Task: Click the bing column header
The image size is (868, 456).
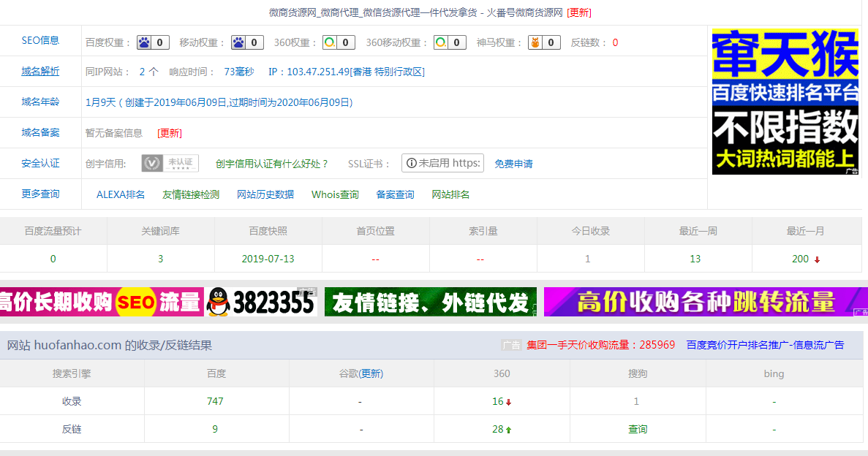Action: [774, 373]
